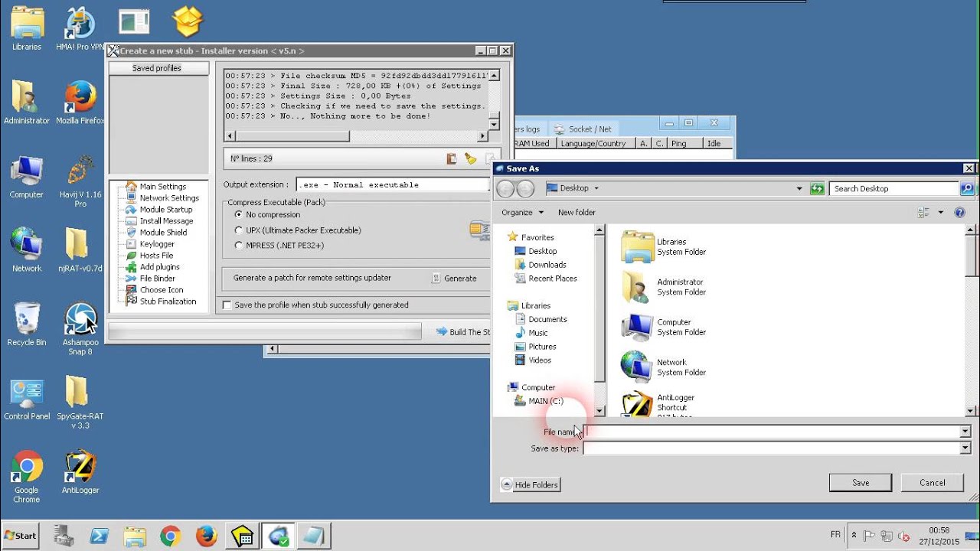Open the Output extension combo box
980x551 pixels.
coord(393,184)
